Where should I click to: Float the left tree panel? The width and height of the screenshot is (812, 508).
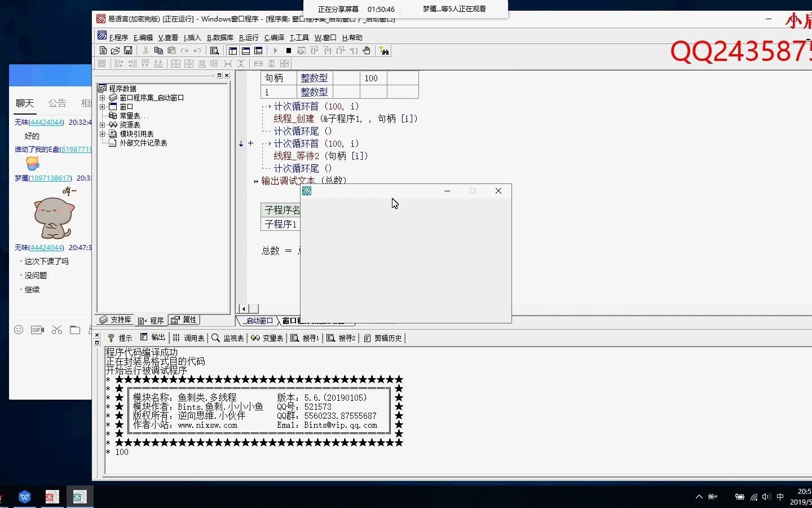[x=219, y=75]
